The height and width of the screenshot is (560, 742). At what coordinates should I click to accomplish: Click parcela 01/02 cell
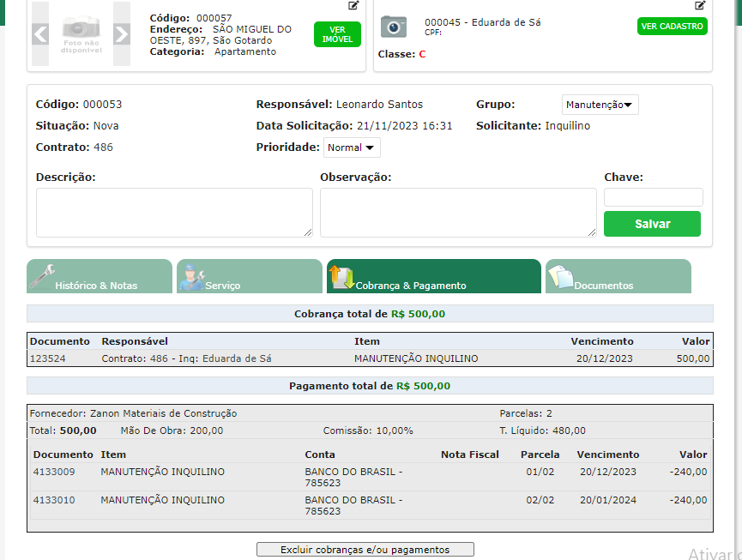coord(540,472)
